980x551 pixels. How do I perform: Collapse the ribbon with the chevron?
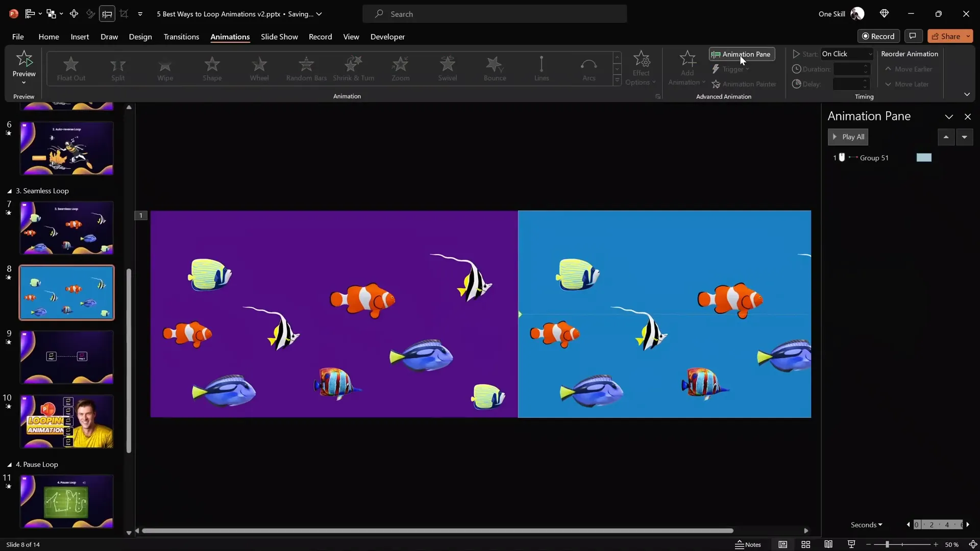point(967,94)
